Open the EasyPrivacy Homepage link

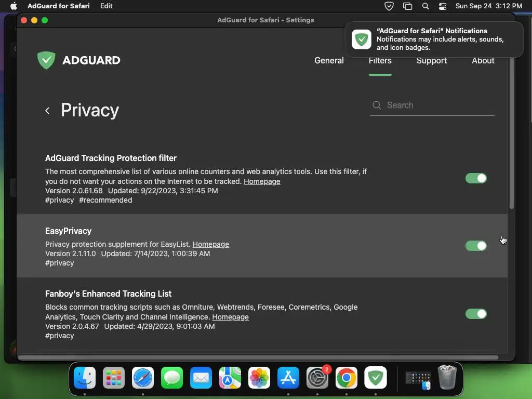tap(211, 244)
